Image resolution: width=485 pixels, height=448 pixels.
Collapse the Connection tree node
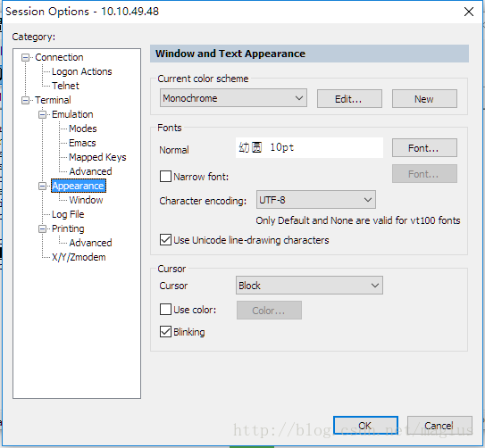pyautogui.click(x=25, y=57)
